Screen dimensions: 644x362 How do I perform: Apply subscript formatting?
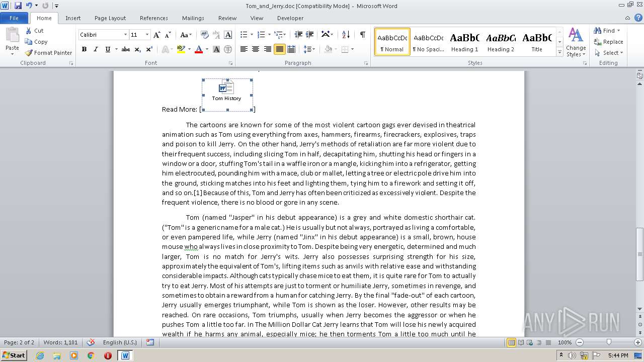click(x=138, y=49)
